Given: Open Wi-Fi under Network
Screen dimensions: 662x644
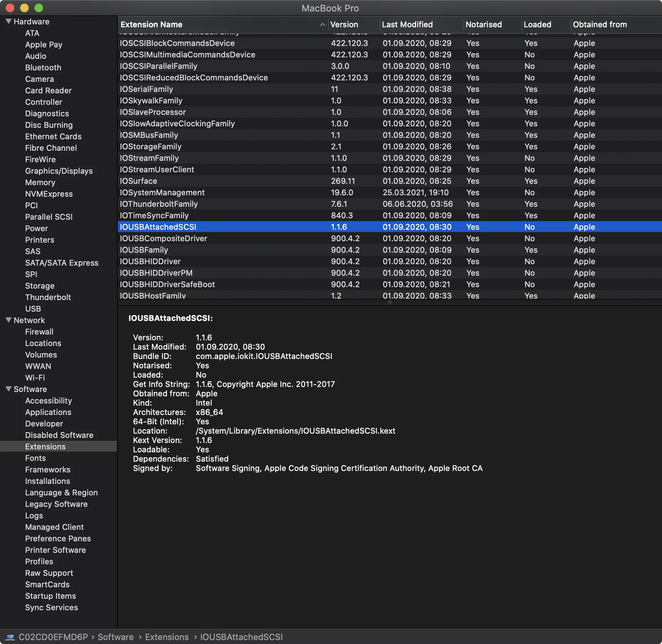Looking at the screenshot, I should point(35,378).
